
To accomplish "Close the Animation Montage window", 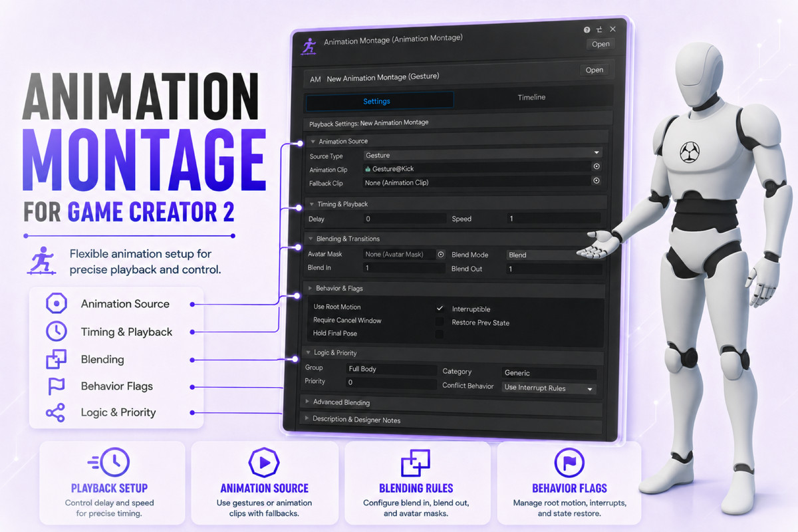I will click(612, 29).
